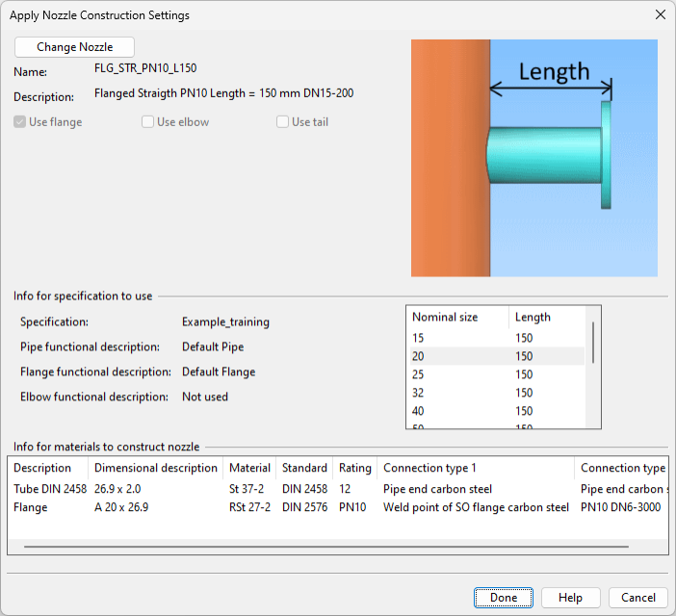Screen dimensions: 676x616
Task: Toggle the Use flange checkbox
Action: (20, 122)
